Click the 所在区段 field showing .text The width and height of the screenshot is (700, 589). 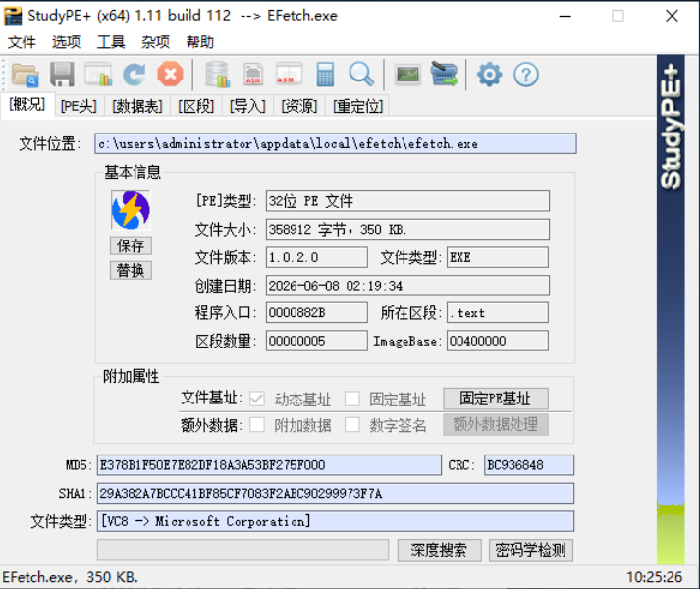click(x=498, y=313)
